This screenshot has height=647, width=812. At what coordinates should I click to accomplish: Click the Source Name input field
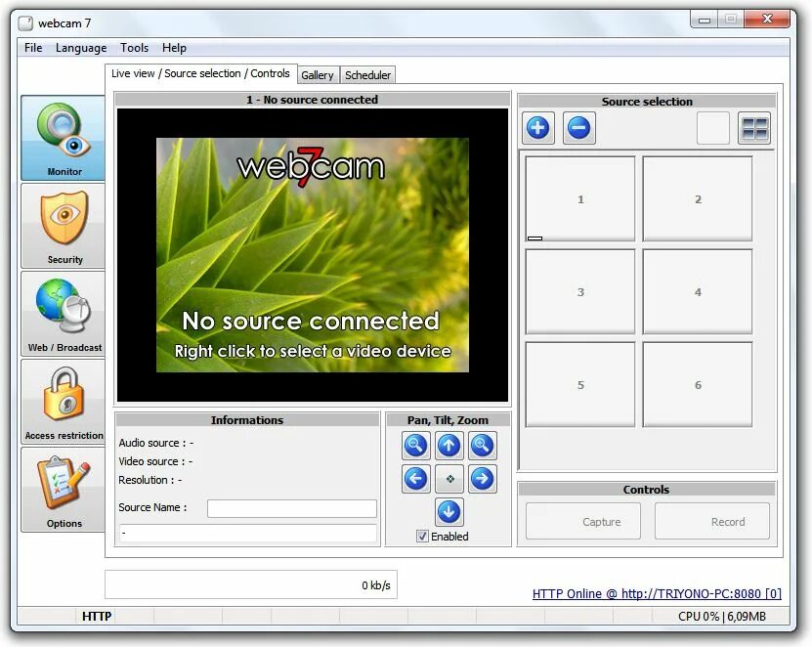[292, 508]
